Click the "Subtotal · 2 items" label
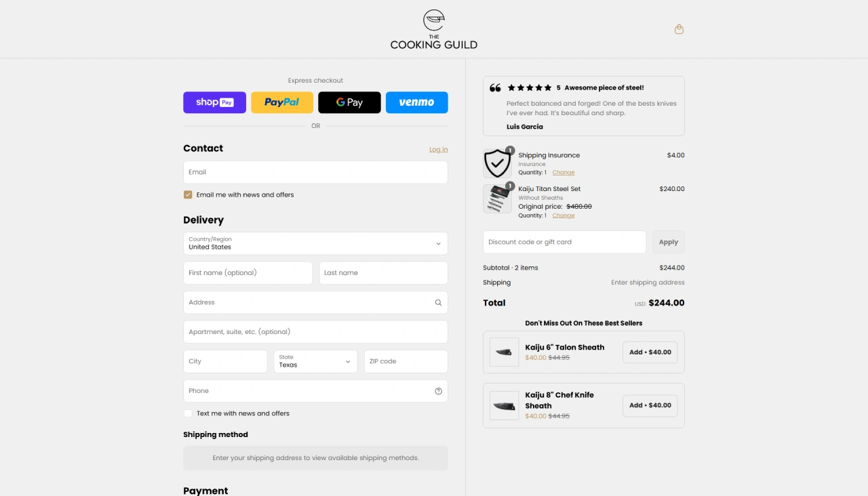The width and height of the screenshot is (868, 496). coord(511,268)
